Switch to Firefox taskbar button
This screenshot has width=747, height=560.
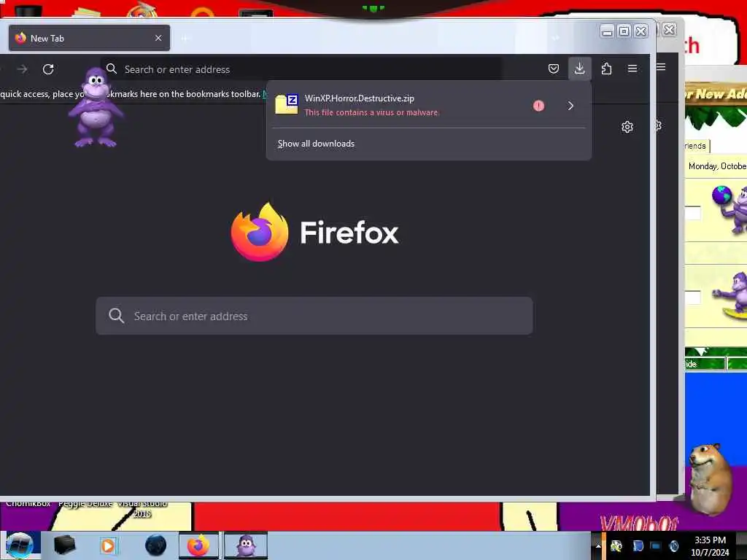point(198,545)
